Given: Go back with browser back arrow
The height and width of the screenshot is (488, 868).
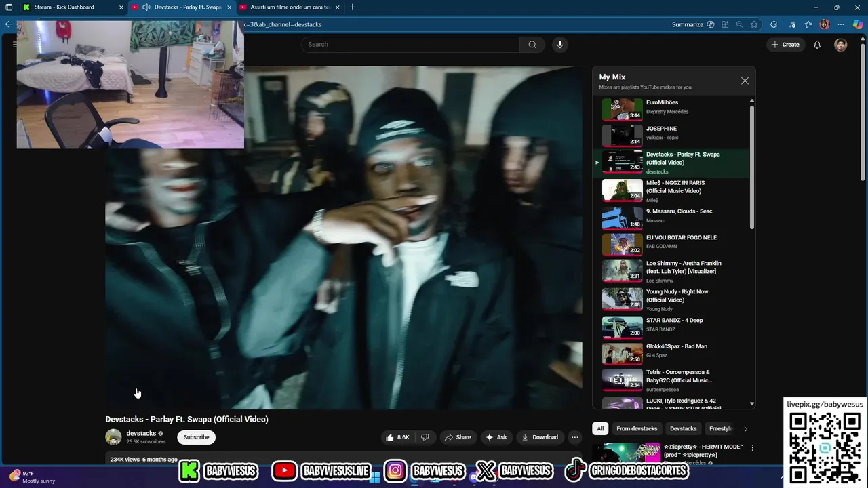Looking at the screenshot, I should (x=9, y=24).
